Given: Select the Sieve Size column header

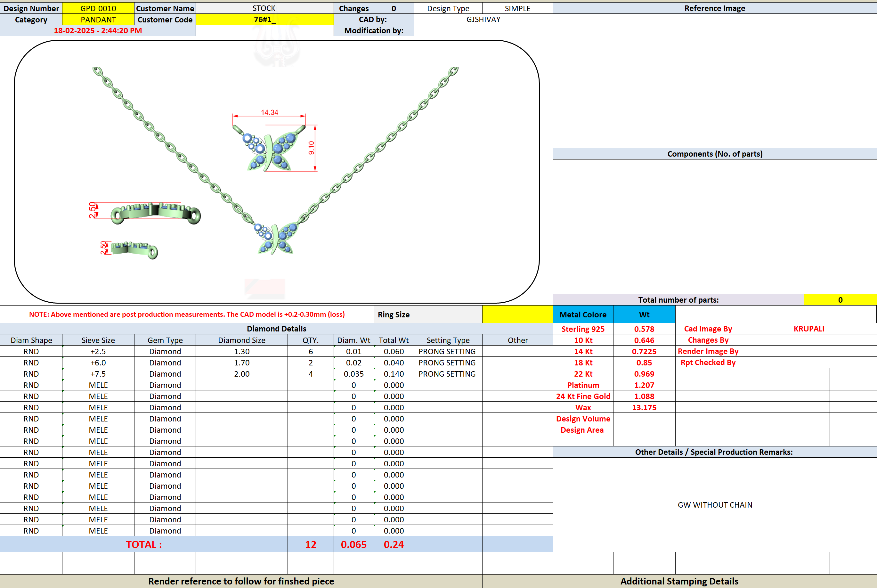Looking at the screenshot, I should [98, 340].
